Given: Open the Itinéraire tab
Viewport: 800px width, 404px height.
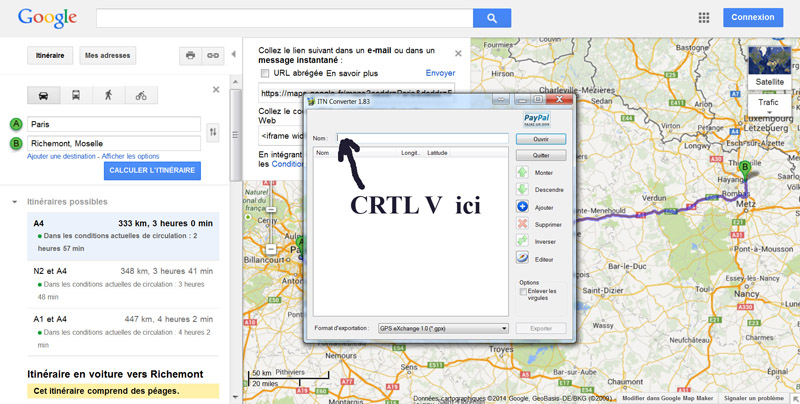Looking at the screenshot, I should click(50, 56).
